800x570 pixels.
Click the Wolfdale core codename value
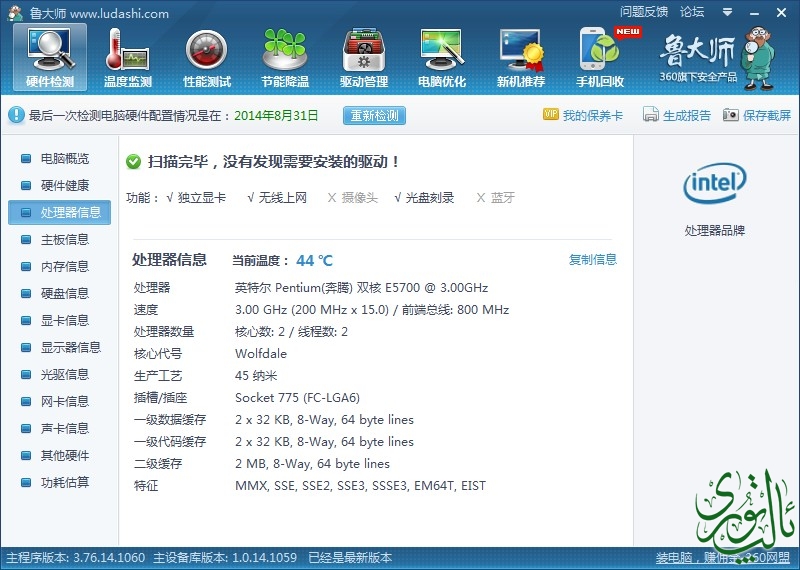tap(261, 354)
